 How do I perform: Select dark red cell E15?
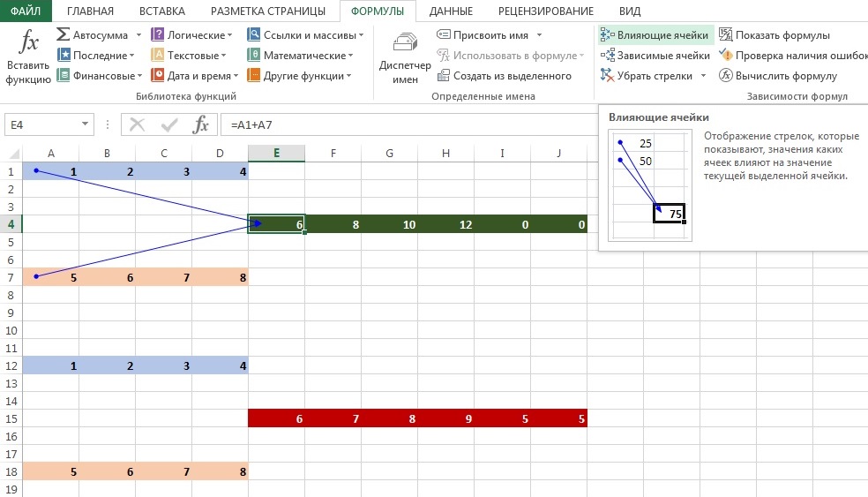pyautogui.click(x=276, y=418)
